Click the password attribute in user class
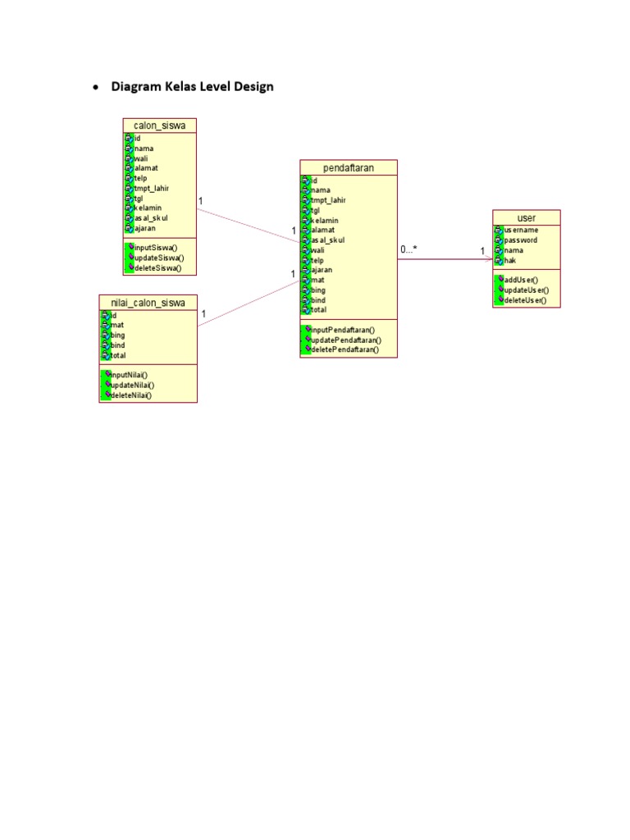Viewport: 630px width, 840px height. (520, 240)
